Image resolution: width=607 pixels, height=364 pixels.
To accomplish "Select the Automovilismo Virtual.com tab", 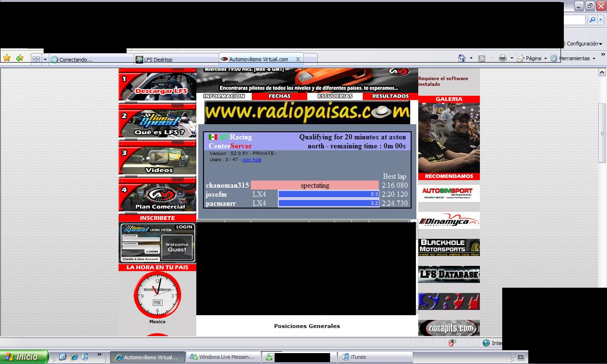I will (x=258, y=59).
